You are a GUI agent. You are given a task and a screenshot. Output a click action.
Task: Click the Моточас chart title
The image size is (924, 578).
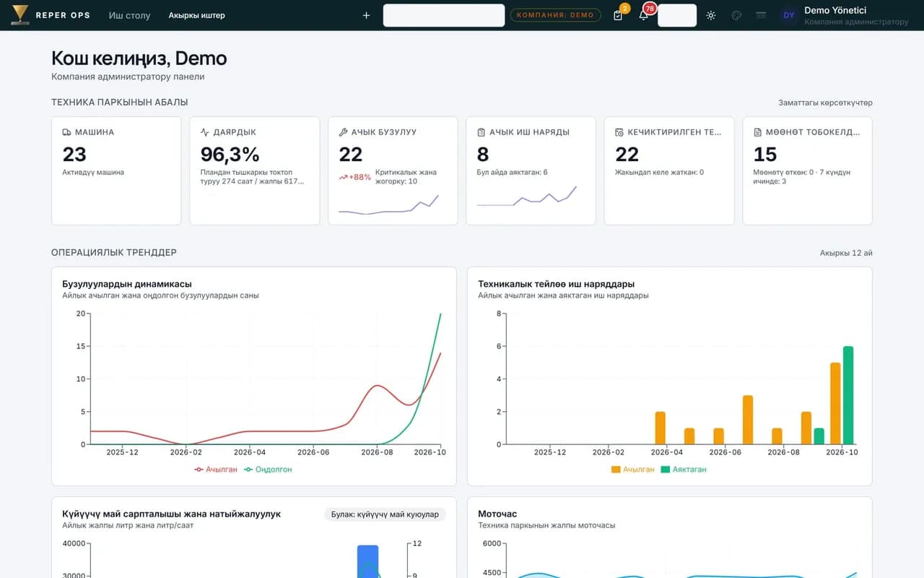tap(497, 514)
